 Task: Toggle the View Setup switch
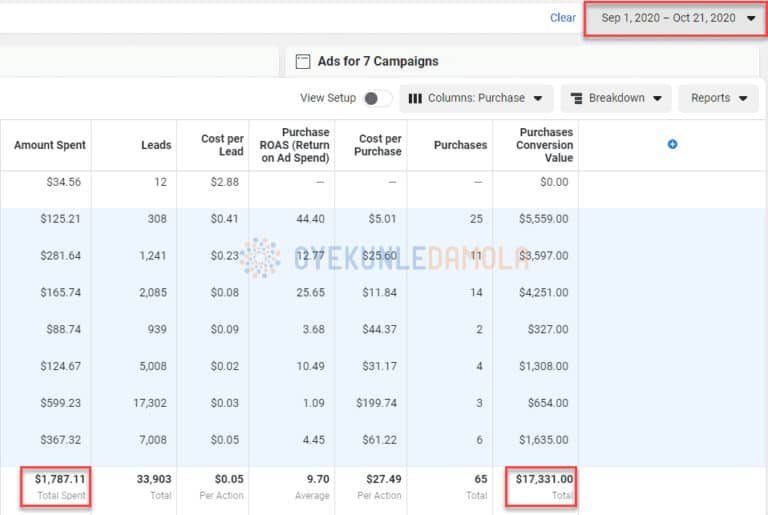coord(378,98)
